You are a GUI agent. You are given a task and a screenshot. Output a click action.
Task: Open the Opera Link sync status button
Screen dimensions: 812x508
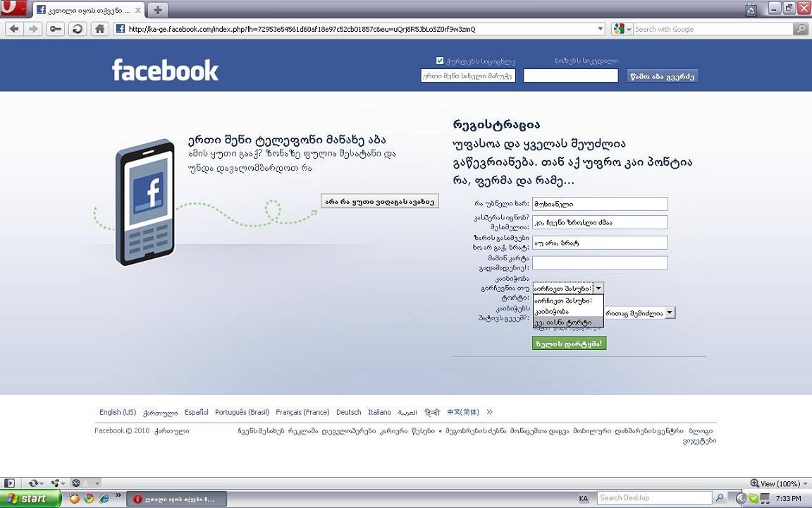(36, 483)
